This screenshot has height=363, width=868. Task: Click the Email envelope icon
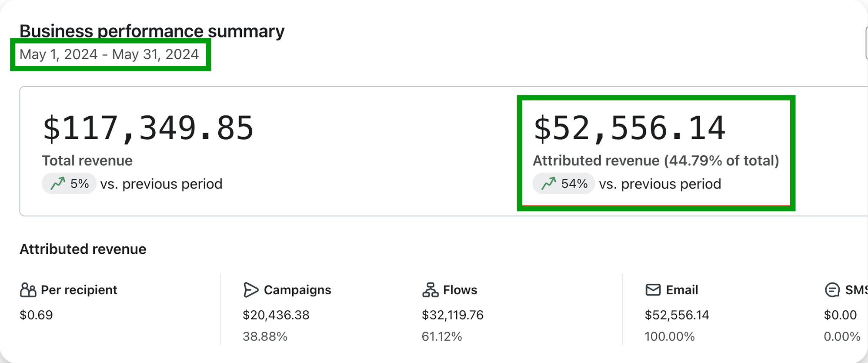pos(653,290)
